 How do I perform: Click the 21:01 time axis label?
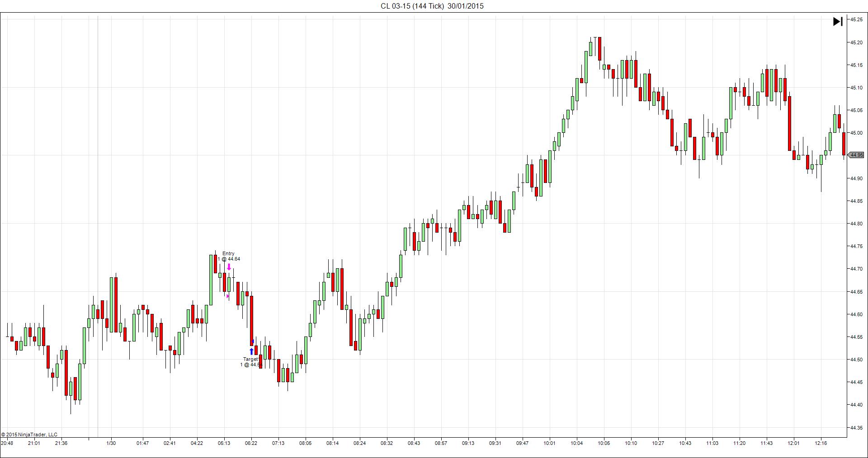pos(34,443)
